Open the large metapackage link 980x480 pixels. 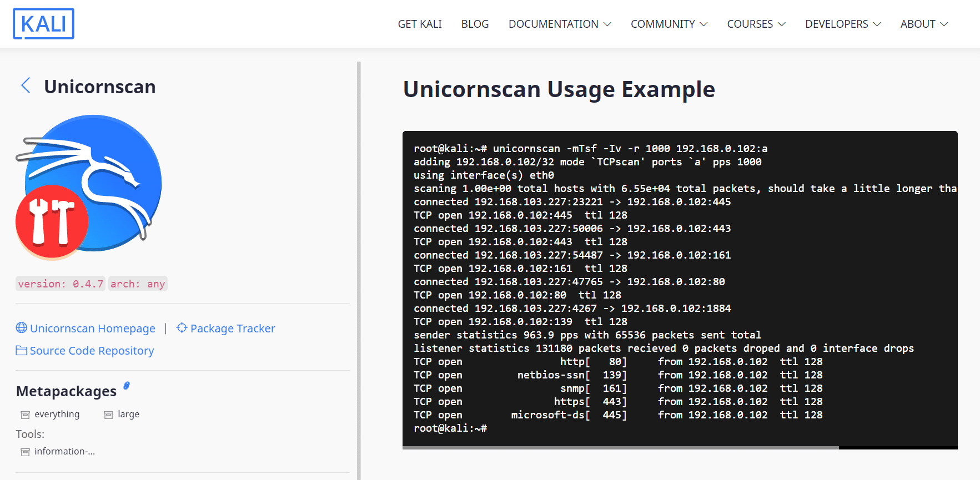tap(128, 414)
